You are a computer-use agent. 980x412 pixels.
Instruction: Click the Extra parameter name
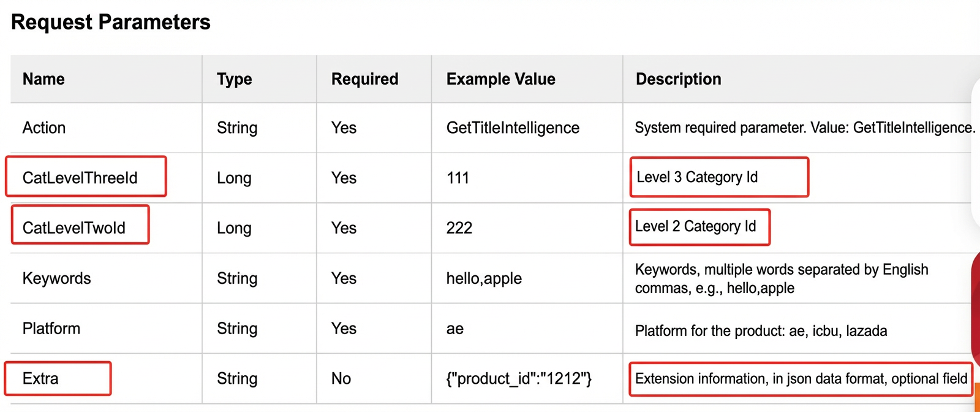point(40,378)
